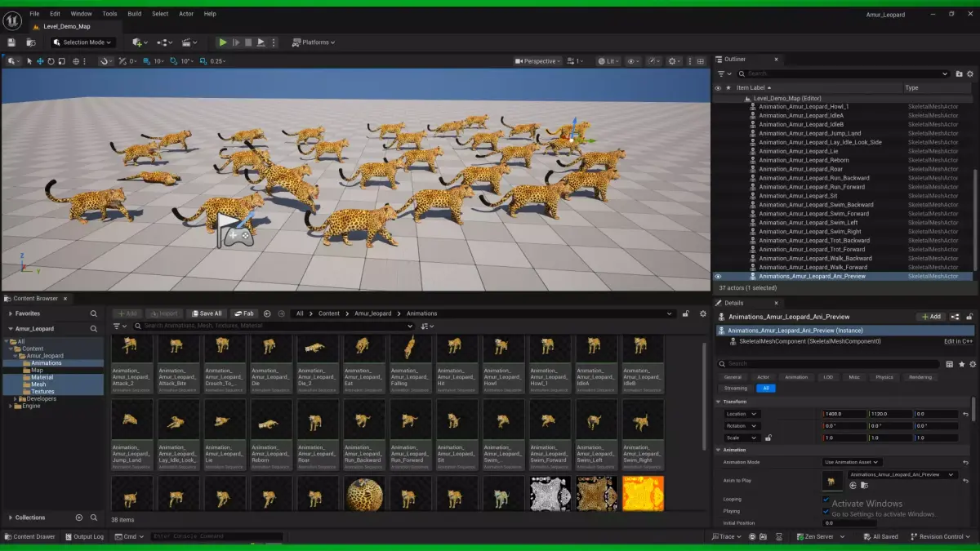Click the Outliner add folder icon
The image size is (980, 551).
[x=959, y=73]
